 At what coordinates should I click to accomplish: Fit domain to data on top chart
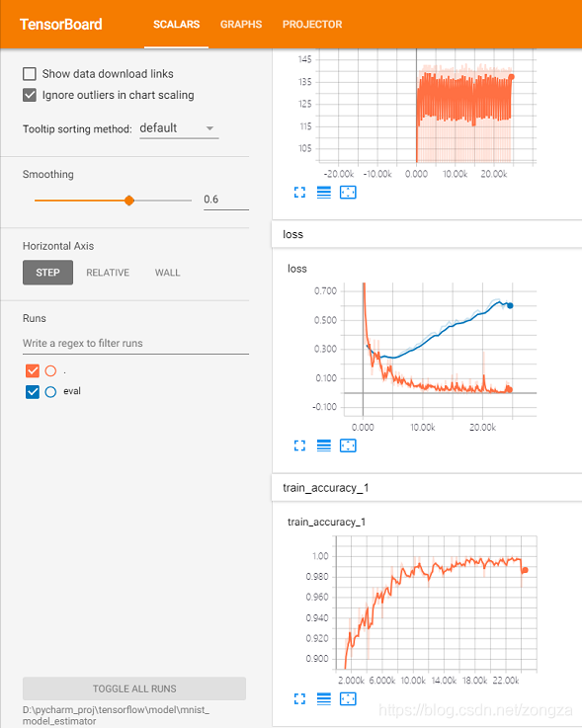pos(348,193)
